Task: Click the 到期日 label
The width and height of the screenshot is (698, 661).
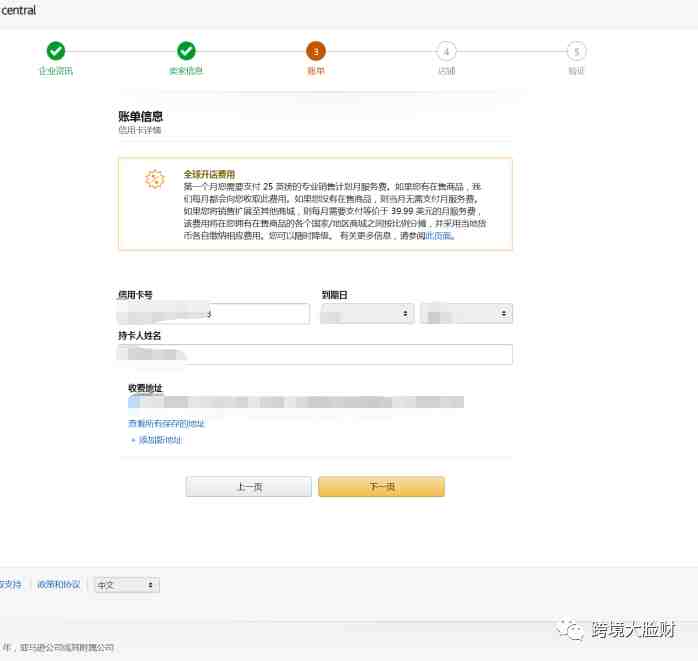Action: coord(334,295)
